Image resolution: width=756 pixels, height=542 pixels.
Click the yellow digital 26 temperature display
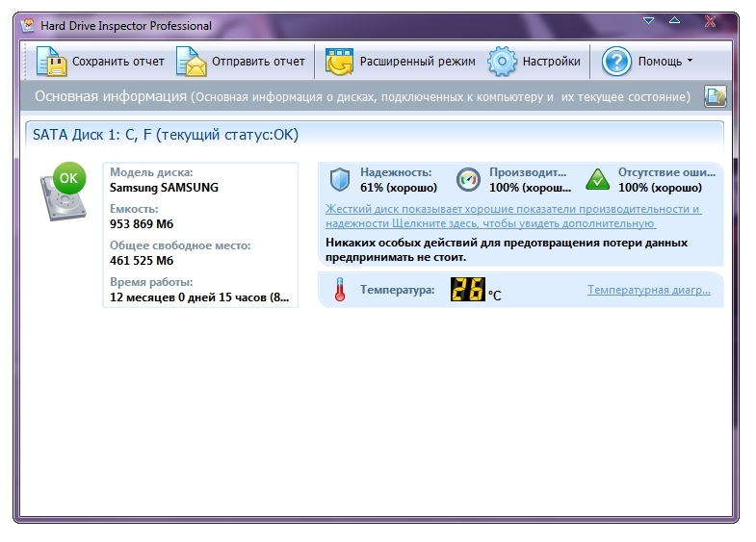pyautogui.click(x=467, y=290)
